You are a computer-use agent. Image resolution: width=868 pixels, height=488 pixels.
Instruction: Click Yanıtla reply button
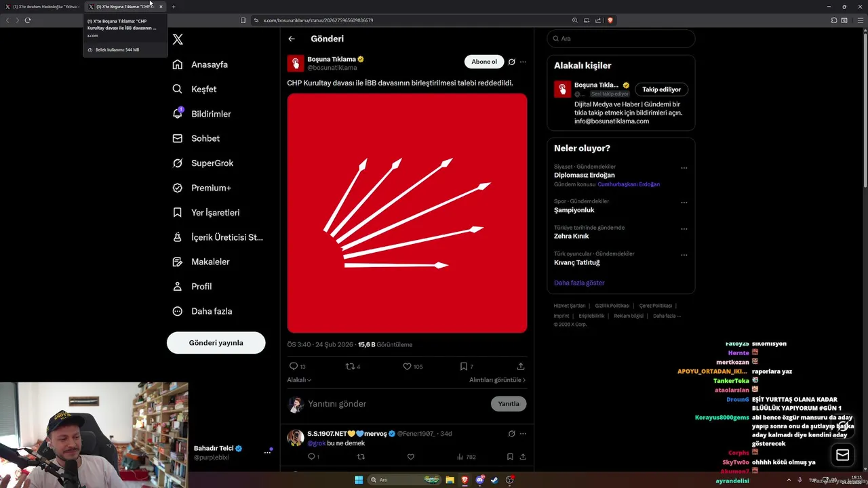(x=509, y=404)
